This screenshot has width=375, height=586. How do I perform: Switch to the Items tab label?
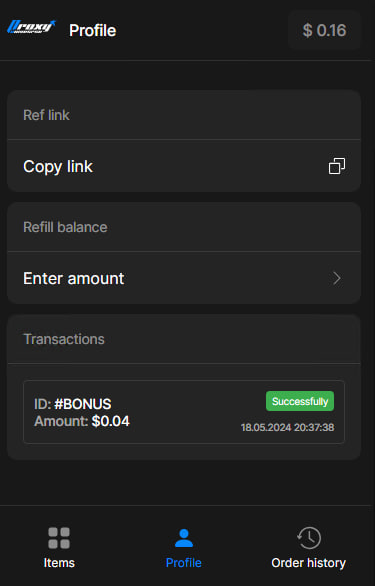[x=59, y=562]
